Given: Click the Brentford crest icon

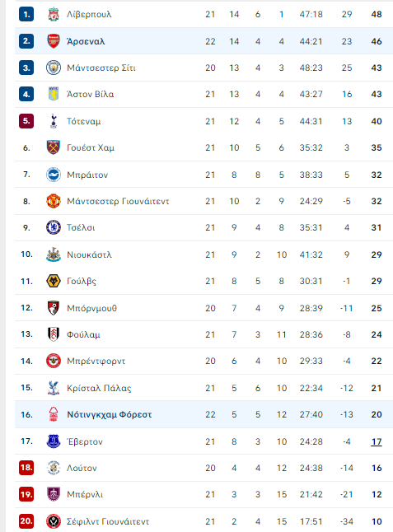Looking at the screenshot, I should 54,361.
